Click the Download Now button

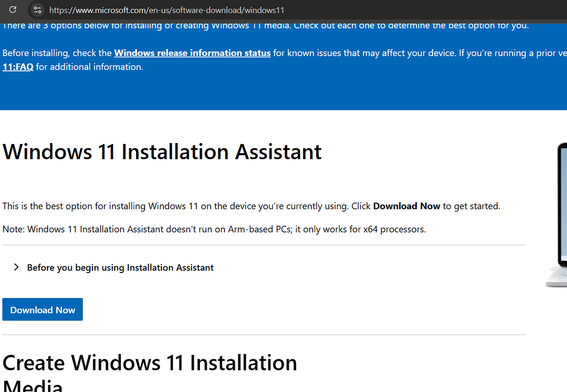coord(42,309)
